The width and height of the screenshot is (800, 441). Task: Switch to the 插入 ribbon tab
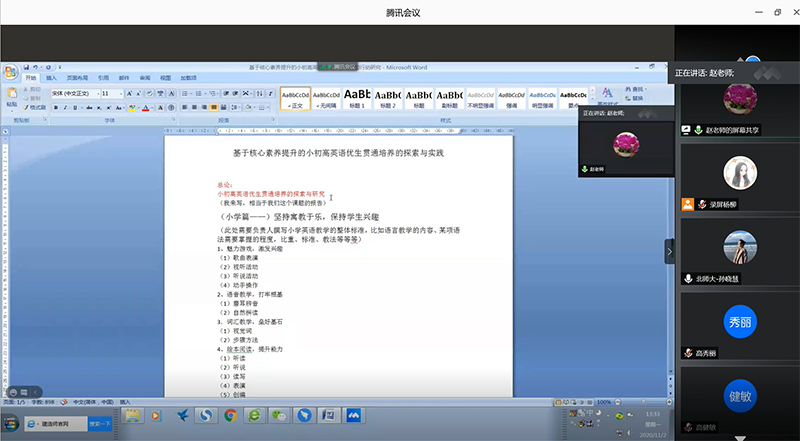[51, 77]
